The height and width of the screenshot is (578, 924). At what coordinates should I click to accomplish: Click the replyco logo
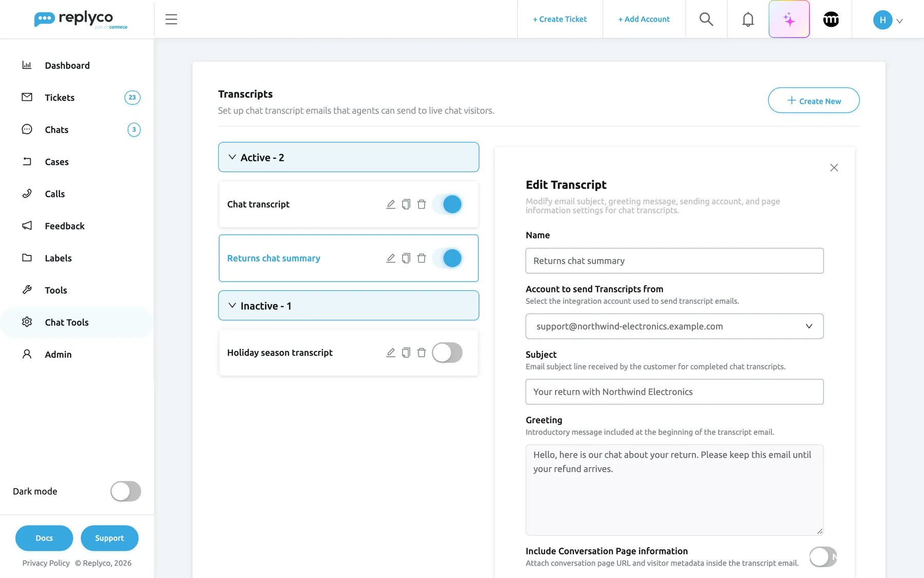(81, 20)
